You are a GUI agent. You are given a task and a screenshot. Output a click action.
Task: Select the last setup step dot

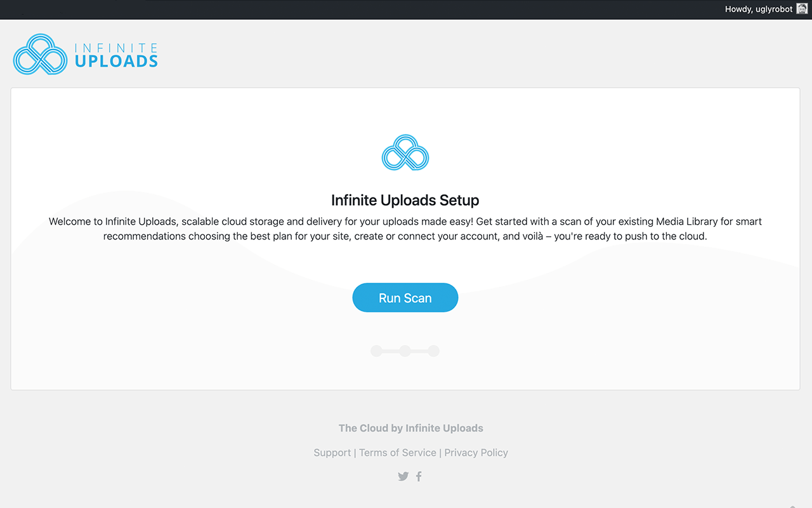point(433,351)
